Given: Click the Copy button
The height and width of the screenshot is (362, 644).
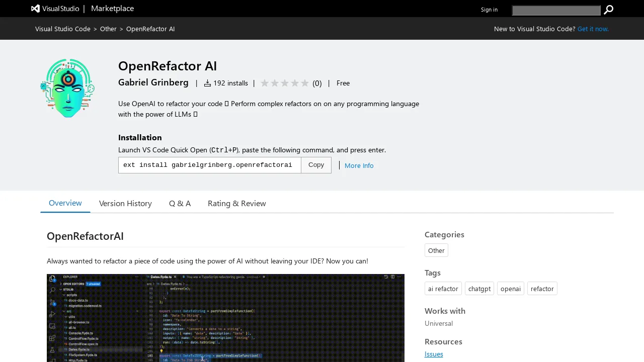Looking at the screenshot, I should click(x=316, y=165).
